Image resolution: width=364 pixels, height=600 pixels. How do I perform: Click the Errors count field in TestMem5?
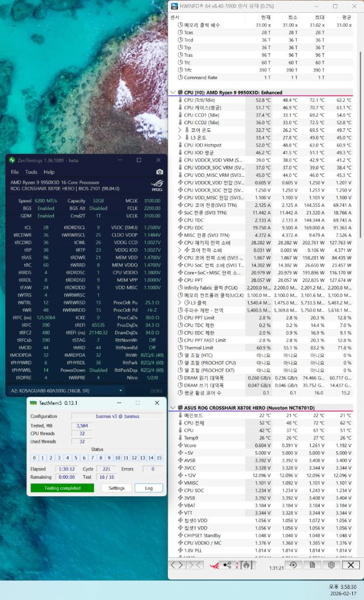point(153,469)
